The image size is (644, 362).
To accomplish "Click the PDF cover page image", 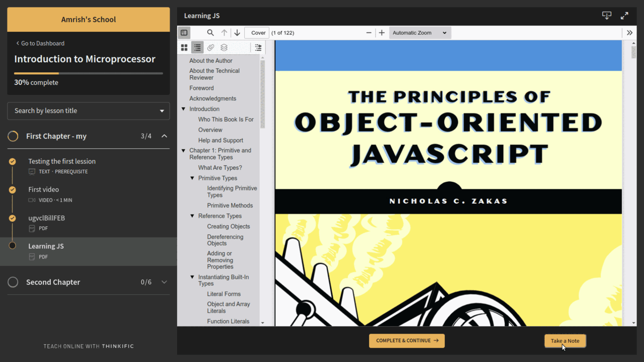I will (449, 183).
